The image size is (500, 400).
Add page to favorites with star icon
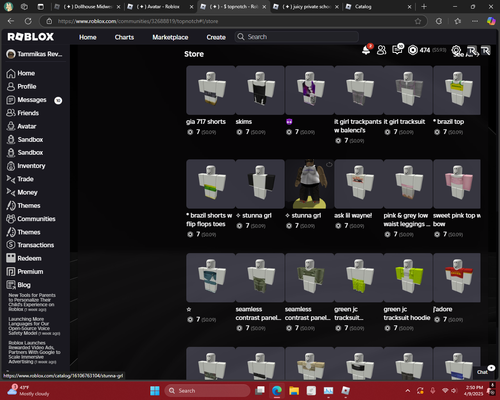tap(418, 21)
